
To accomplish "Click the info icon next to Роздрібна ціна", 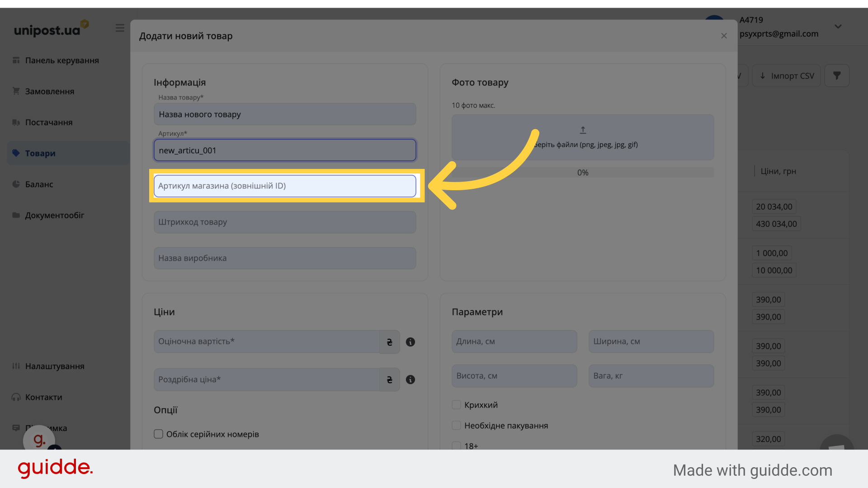I will pyautogui.click(x=410, y=380).
